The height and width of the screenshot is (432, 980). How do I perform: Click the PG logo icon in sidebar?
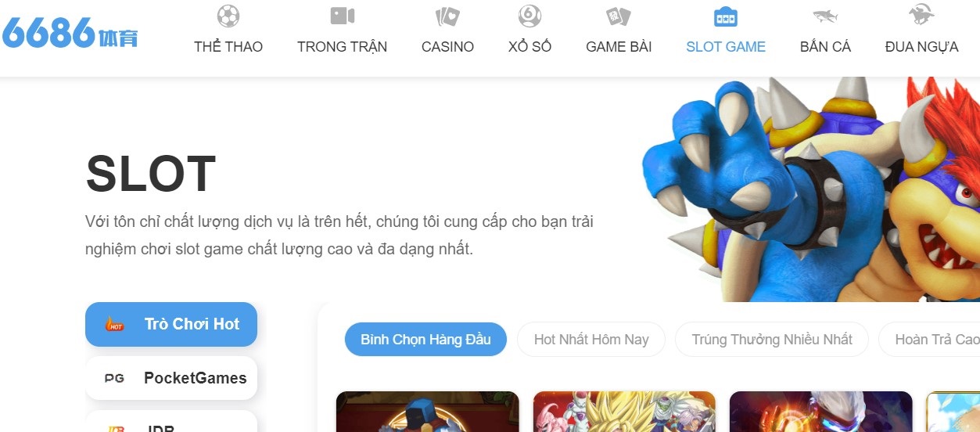[x=114, y=378]
